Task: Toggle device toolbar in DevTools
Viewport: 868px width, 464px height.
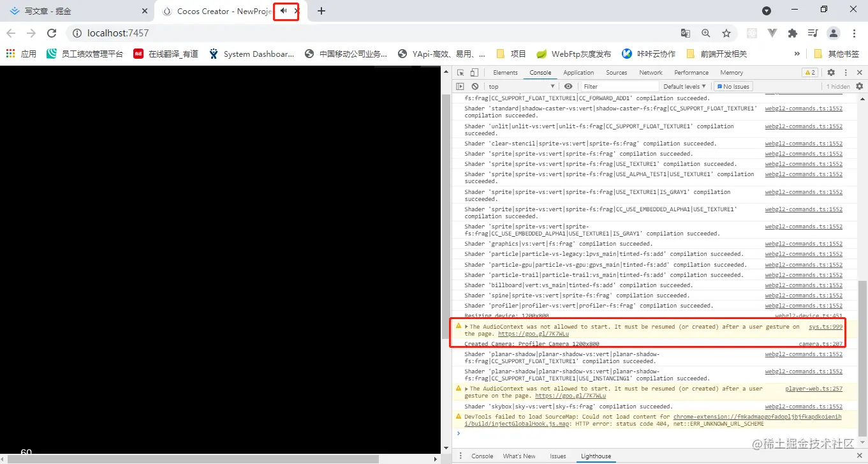Action: coord(474,73)
